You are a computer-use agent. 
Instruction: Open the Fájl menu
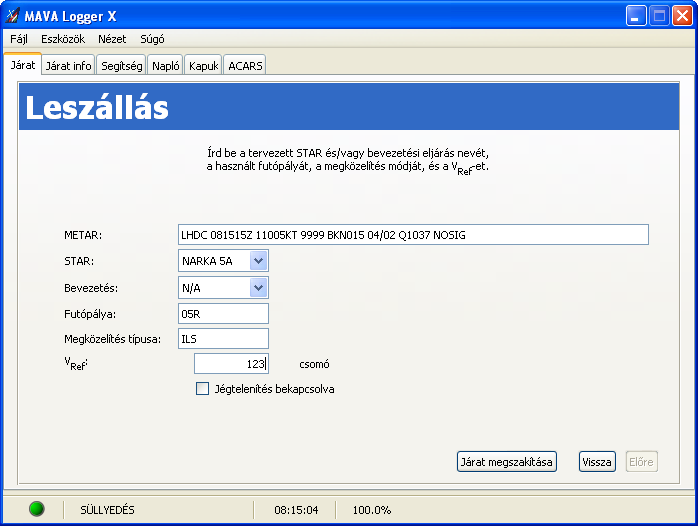pyautogui.click(x=19, y=39)
